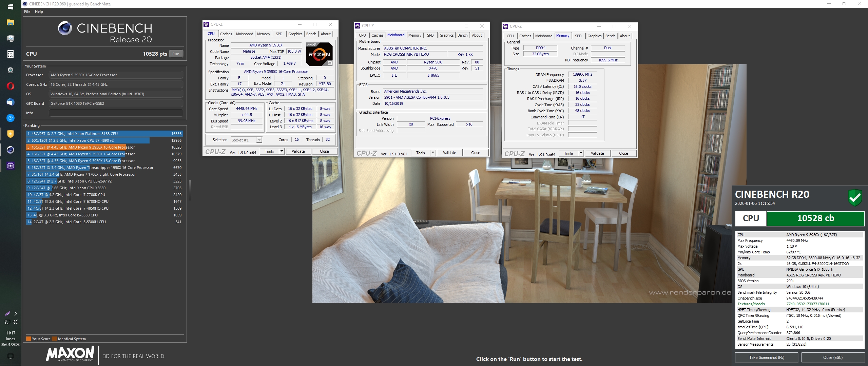Click Core Speed value 4448.96 MHz
The height and width of the screenshot is (366, 868).
coord(247,109)
